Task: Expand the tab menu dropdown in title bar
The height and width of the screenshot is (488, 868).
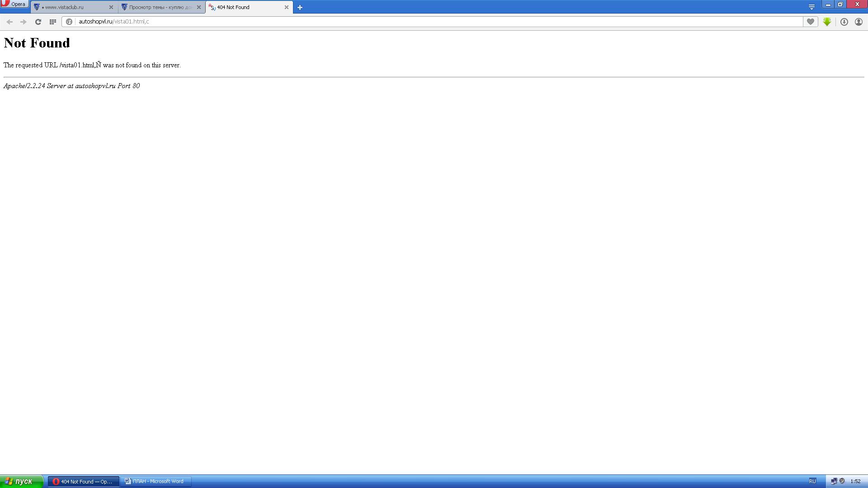Action: coord(811,7)
